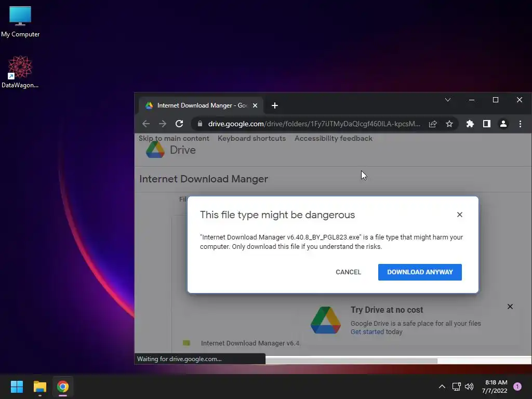Click the Chrome forward arrow
The width and height of the screenshot is (532, 399).
coord(163,124)
